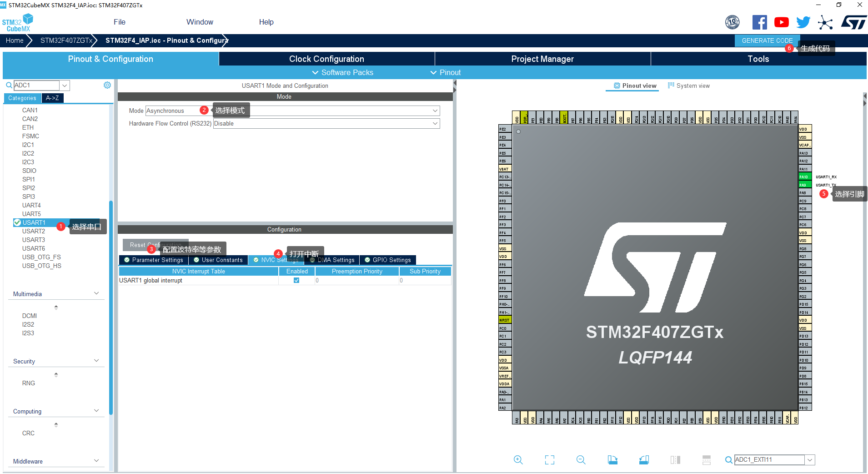868x474 pixels.
Task: Expand the Pinout menu
Action: pos(446,72)
